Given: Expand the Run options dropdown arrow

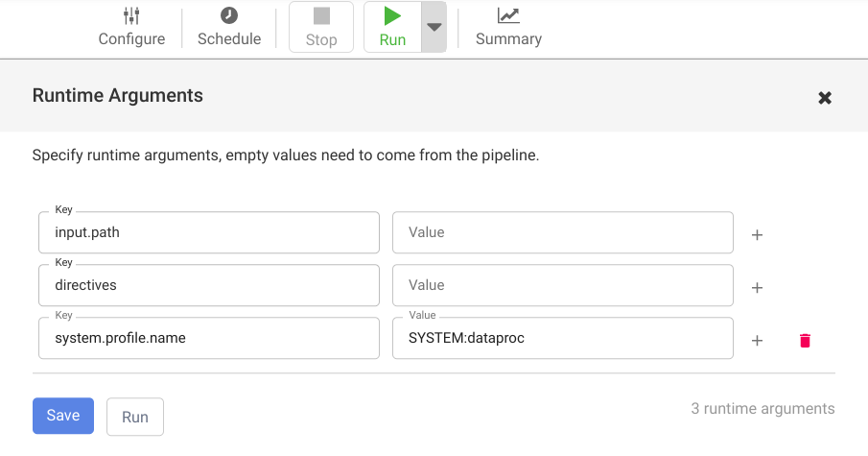Looking at the screenshot, I should pyautogui.click(x=434, y=27).
